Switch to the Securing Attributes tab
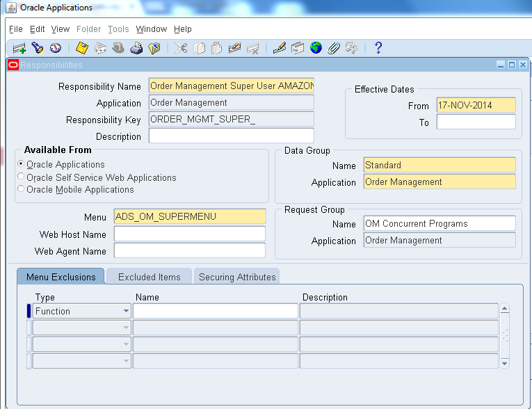Image resolution: width=532 pixels, height=409 pixels. coord(237,277)
